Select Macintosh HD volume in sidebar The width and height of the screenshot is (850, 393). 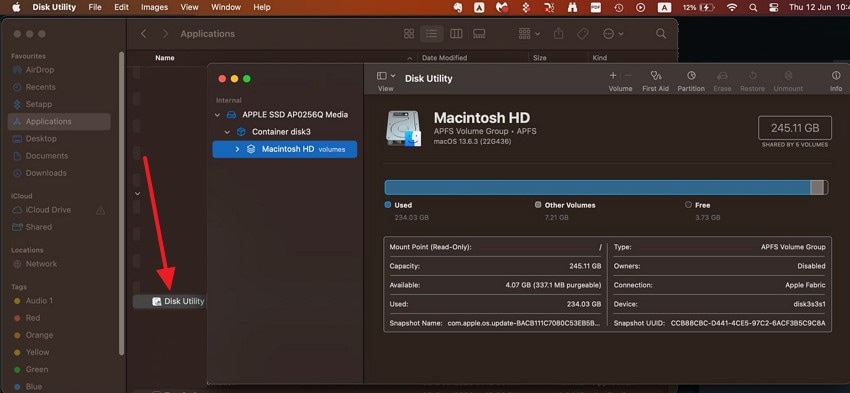tap(285, 149)
